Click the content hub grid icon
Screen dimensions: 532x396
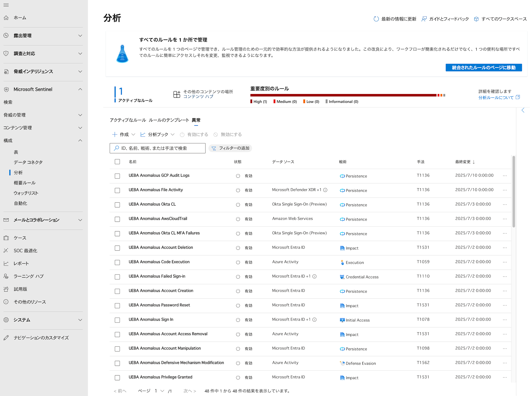(177, 94)
